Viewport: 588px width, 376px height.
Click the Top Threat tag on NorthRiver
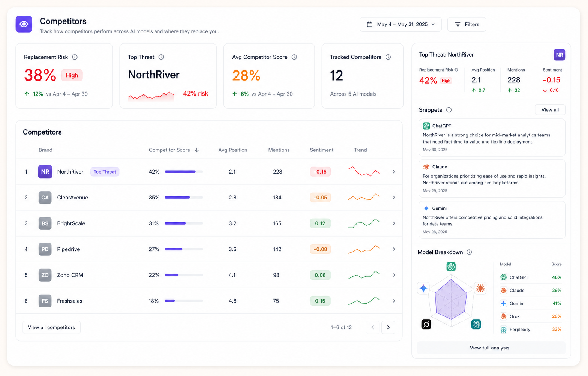[105, 172]
